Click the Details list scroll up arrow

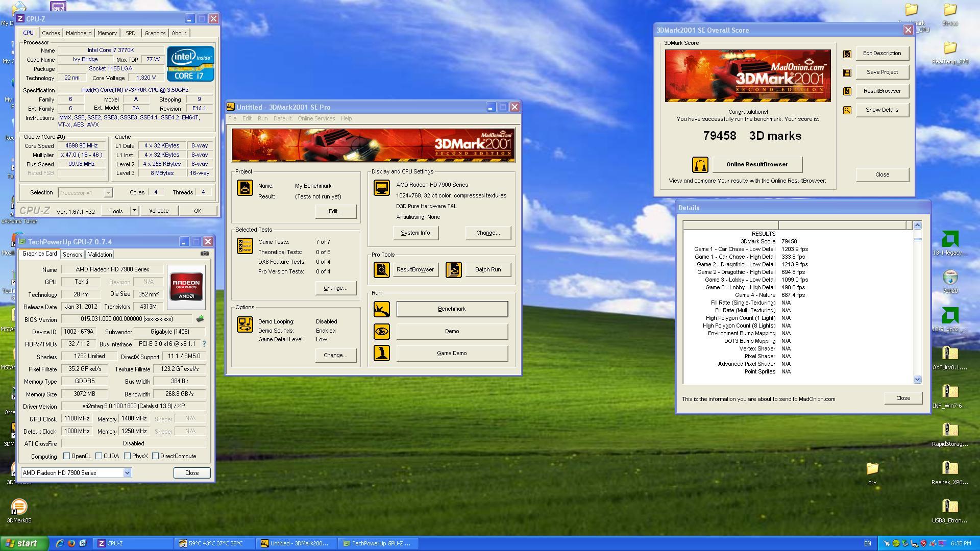[x=917, y=226]
